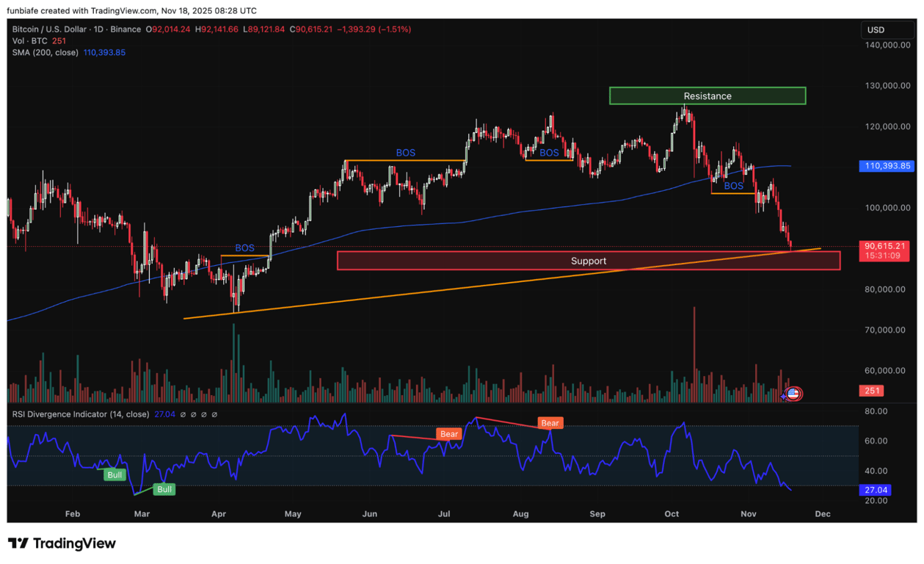Expand the Bitcoin / U.S. Dollar symbol title
Image resolution: width=924 pixels, height=564 pixels.
click(x=48, y=29)
